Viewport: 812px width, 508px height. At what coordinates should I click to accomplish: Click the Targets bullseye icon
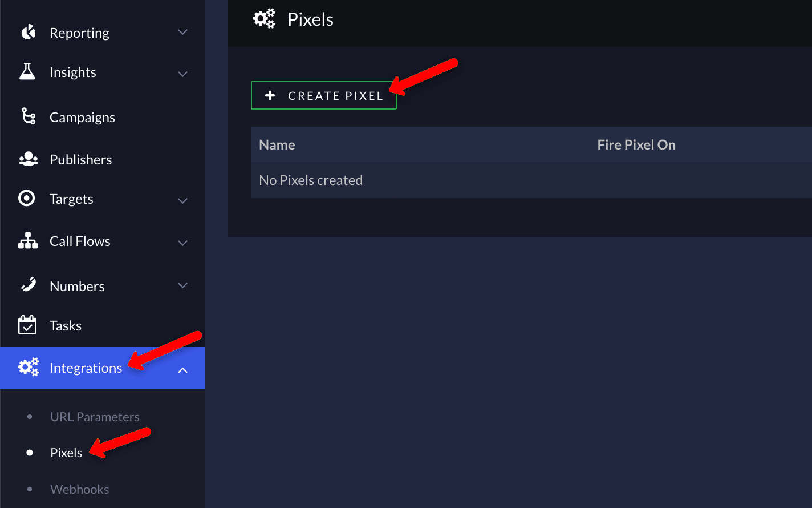pos(27,198)
